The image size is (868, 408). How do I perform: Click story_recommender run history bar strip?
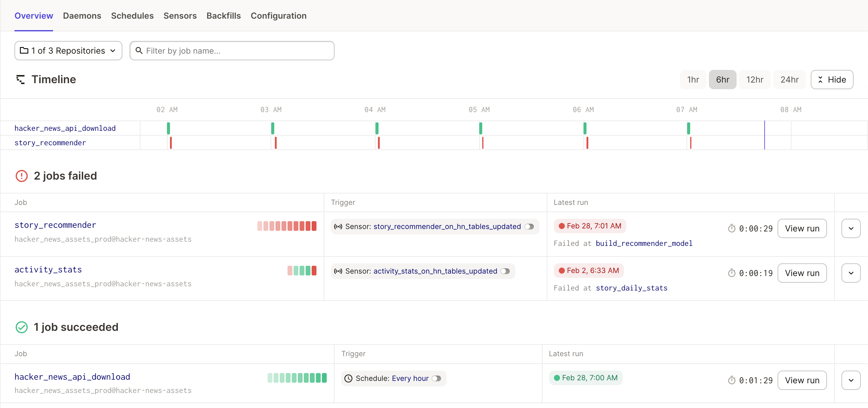click(x=287, y=226)
